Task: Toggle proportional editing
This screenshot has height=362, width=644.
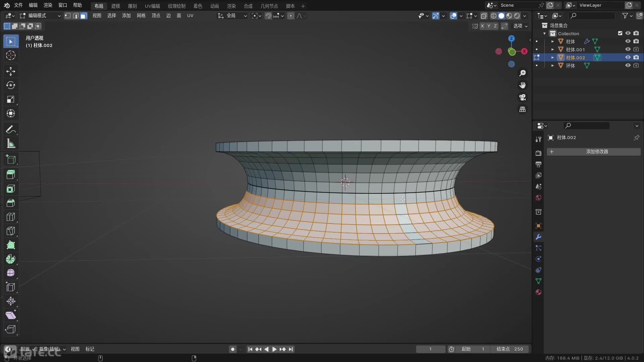Action: coord(291,16)
